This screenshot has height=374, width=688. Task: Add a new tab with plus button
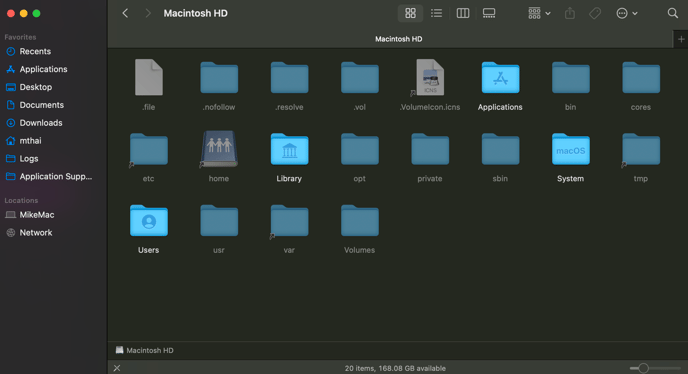pos(681,39)
